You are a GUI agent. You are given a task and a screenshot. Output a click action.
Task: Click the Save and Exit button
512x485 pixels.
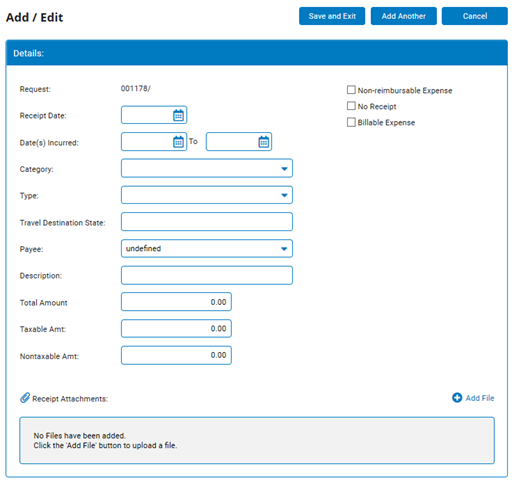[x=332, y=16]
